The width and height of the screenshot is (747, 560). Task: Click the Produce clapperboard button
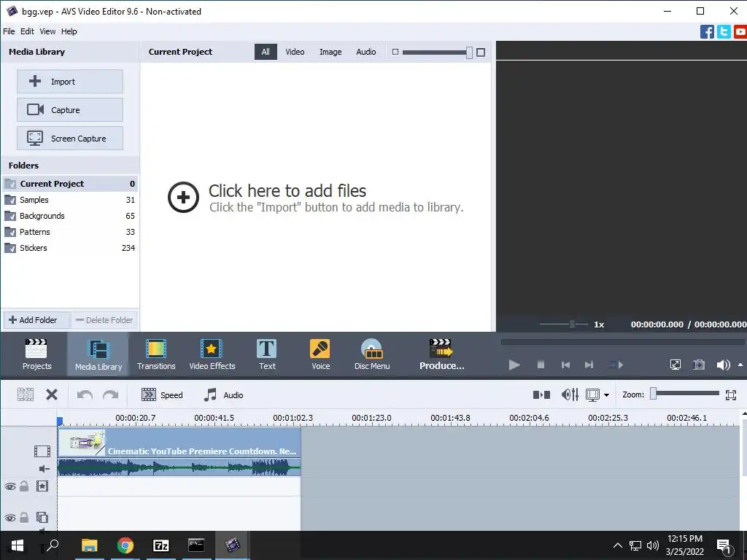[441, 354]
